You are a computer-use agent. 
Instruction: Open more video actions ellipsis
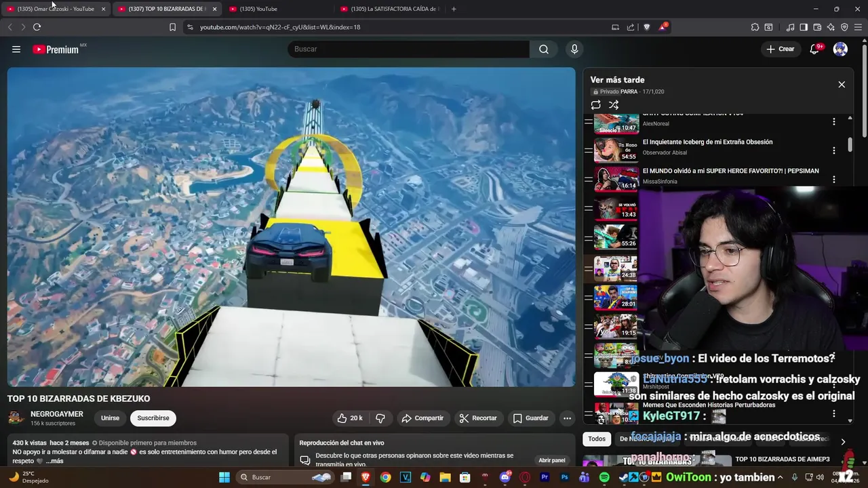(567, 418)
